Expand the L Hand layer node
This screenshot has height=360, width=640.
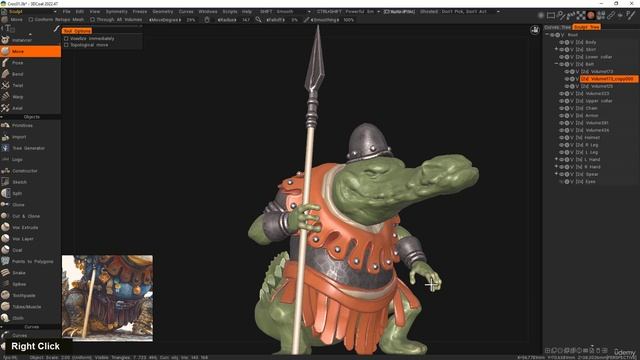pos(556,159)
